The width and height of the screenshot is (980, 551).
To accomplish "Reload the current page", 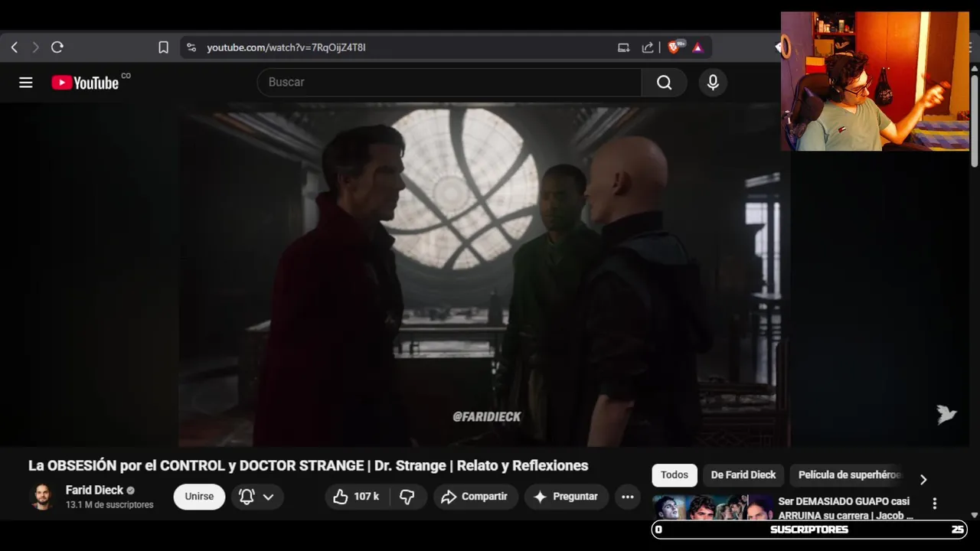I will (57, 47).
